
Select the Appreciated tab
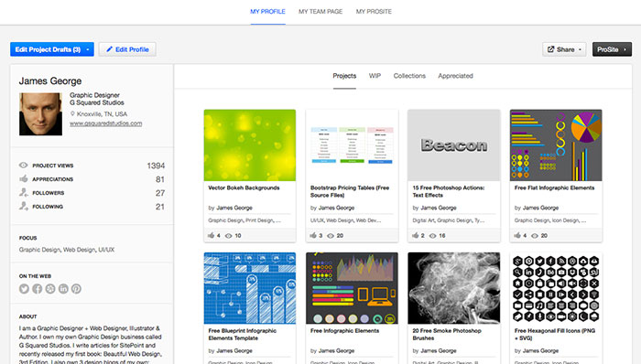point(455,76)
